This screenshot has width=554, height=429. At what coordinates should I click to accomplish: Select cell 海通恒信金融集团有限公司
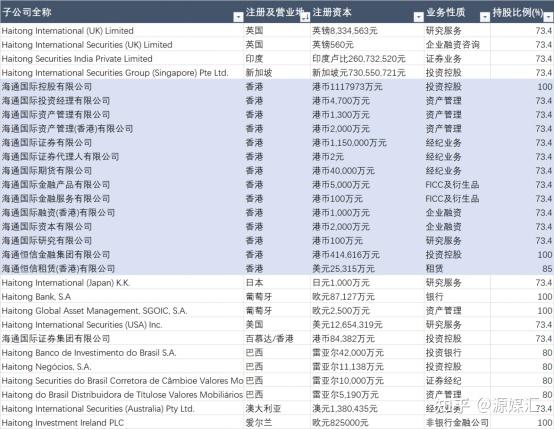pyautogui.click(x=122, y=255)
